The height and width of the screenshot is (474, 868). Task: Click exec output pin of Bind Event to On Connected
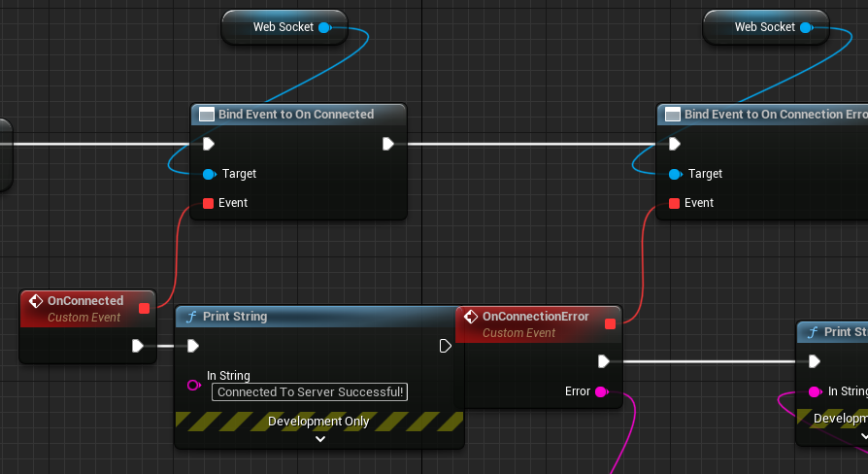pos(388,144)
